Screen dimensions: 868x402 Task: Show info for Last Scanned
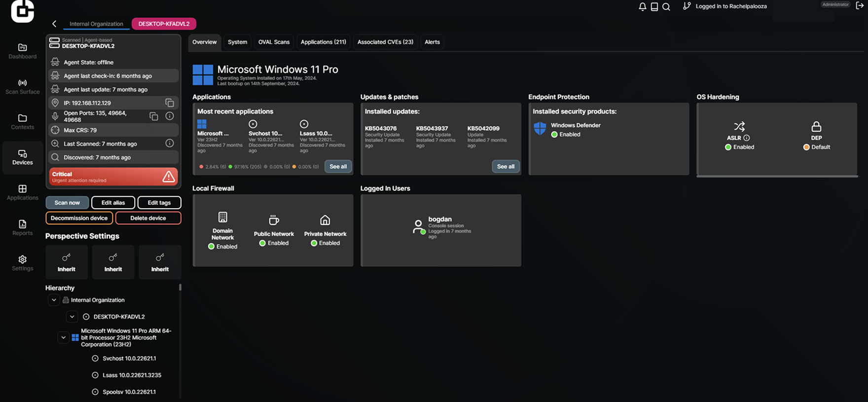click(170, 143)
